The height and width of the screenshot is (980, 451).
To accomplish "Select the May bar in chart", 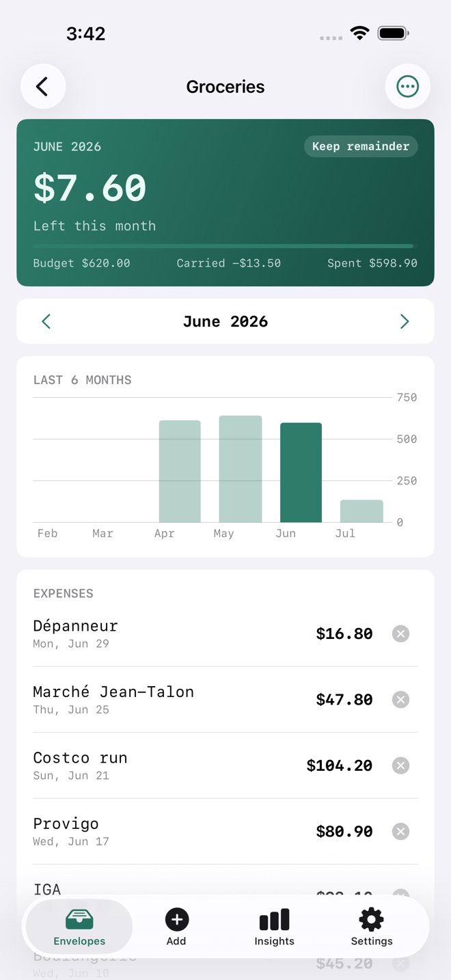I will 241,469.
